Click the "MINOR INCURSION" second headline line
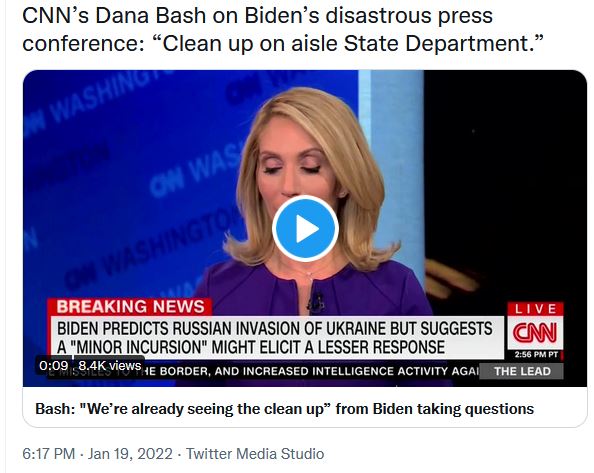Viewport: 594px width, 473px height. click(251, 347)
